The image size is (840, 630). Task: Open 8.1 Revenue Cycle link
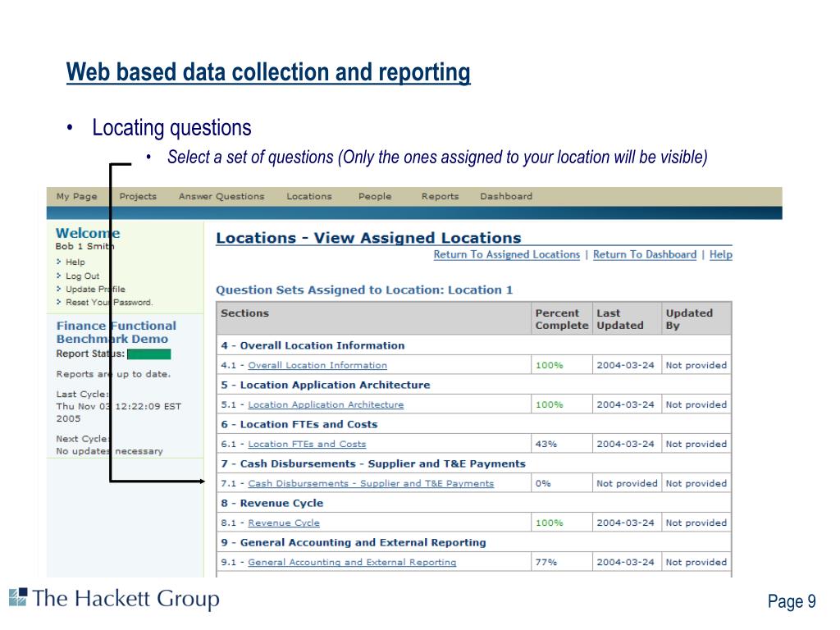pyautogui.click(x=283, y=523)
